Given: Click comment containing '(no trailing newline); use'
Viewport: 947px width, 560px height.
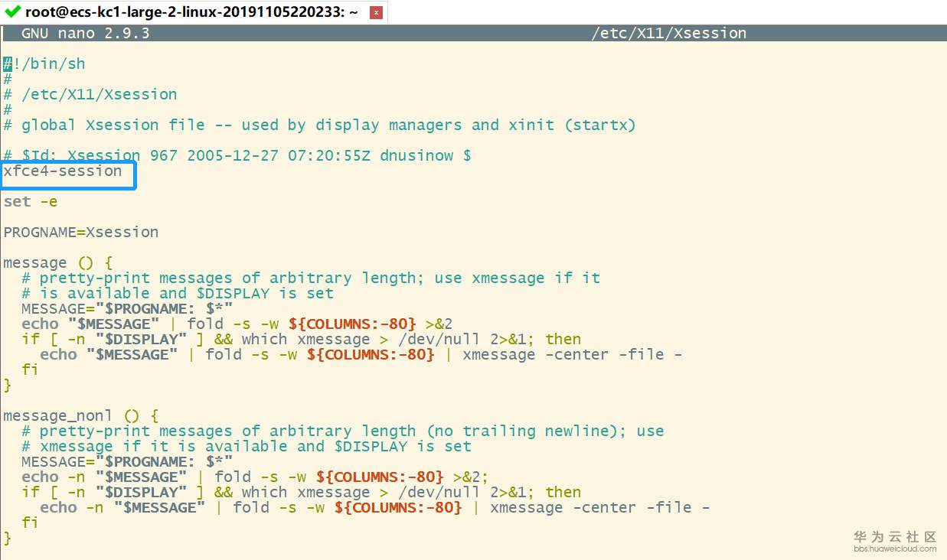Looking at the screenshot, I should (343, 431).
